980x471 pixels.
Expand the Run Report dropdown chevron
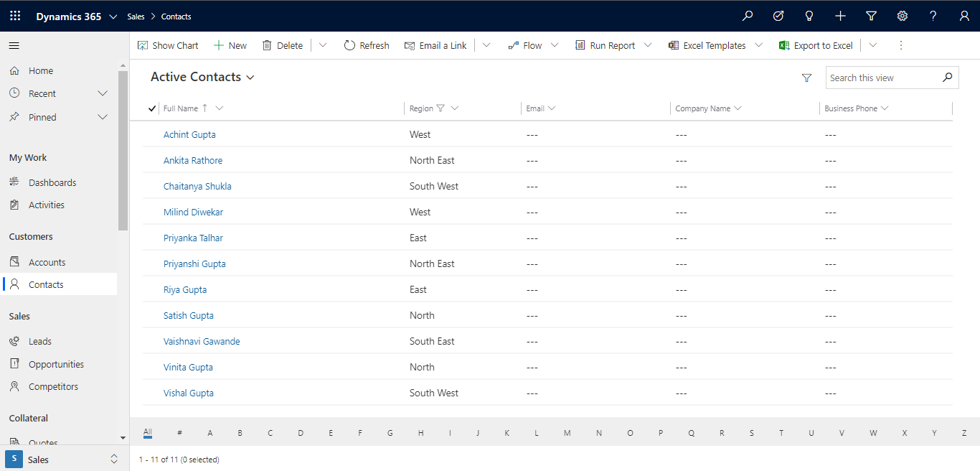coord(648,45)
